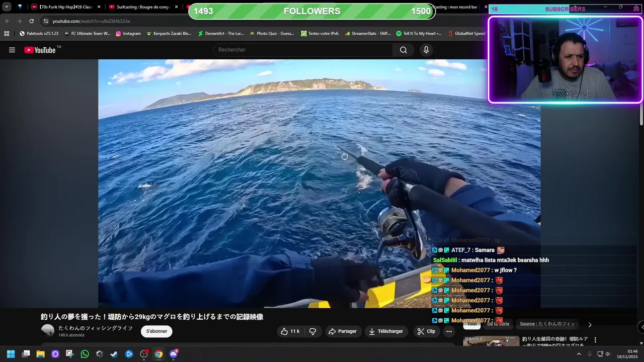The height and width of the screenshot is (362, 644).
Task: Like the video (11 k thumbs up)
Action: pyautogui.click(x=290, y=331)
